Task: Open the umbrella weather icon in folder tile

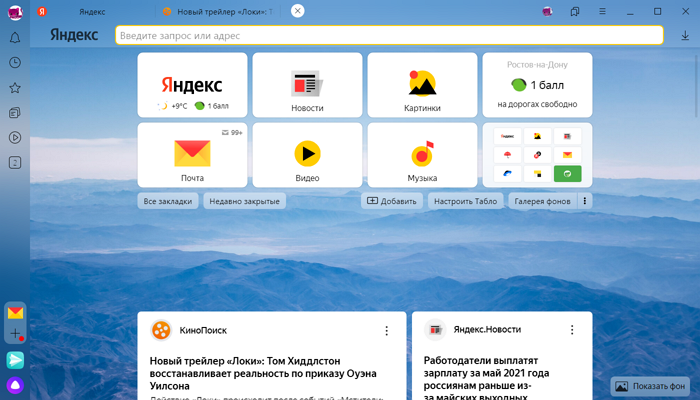Action: 508,155
